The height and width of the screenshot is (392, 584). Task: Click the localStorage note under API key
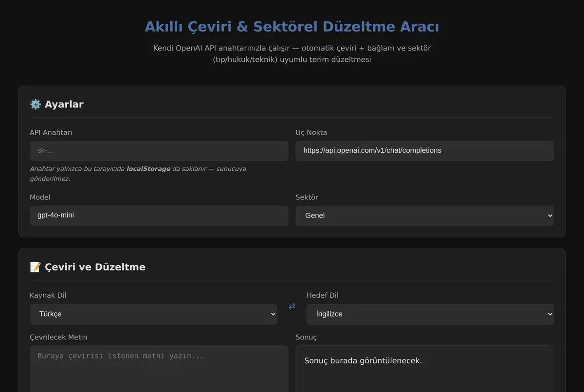[138, 174]
